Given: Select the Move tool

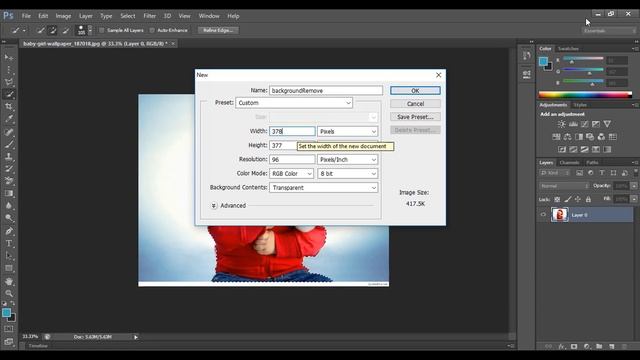Looking at the screenshot, I should [x=9, y=57].
